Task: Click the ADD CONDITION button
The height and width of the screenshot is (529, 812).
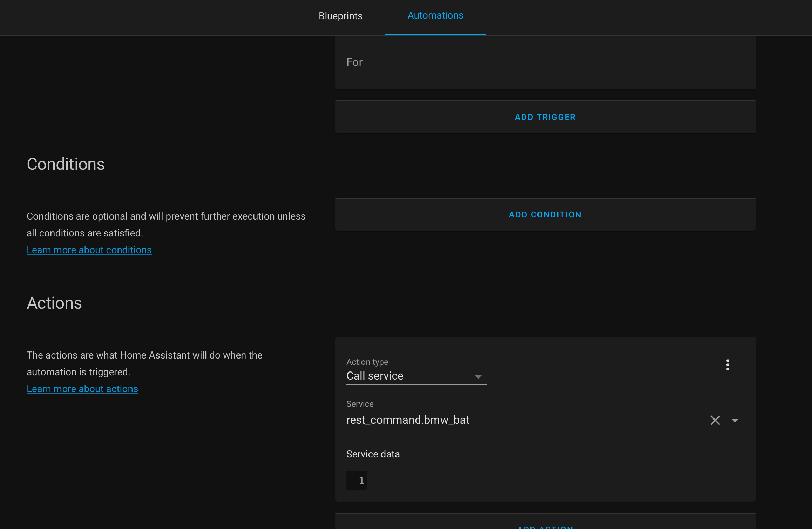Action: [x=545, y=215]
